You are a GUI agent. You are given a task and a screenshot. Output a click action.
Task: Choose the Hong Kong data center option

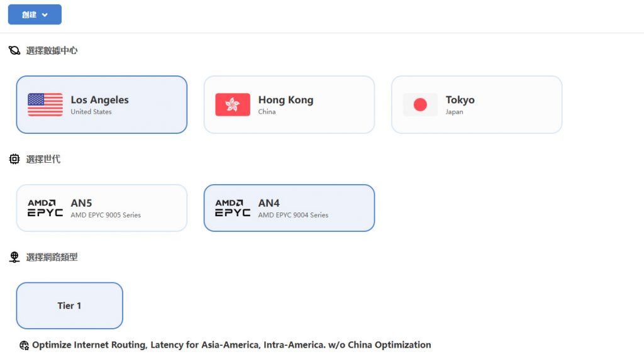point(289,104)
